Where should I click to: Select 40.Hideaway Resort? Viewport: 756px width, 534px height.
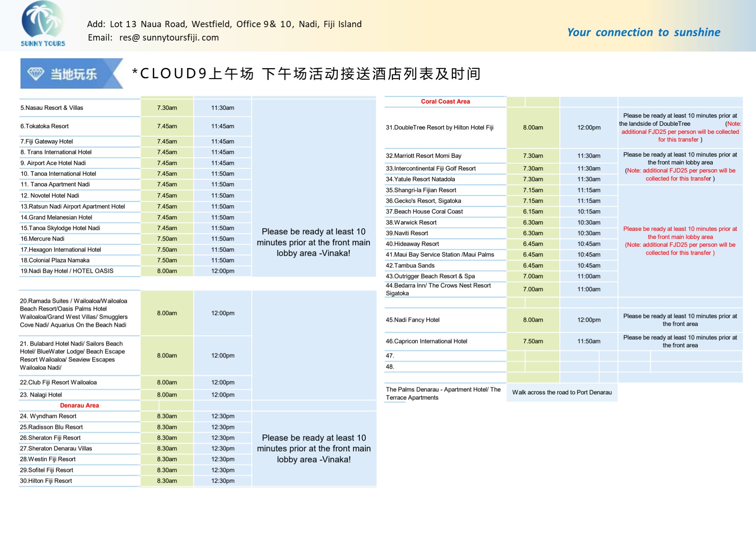412,244
